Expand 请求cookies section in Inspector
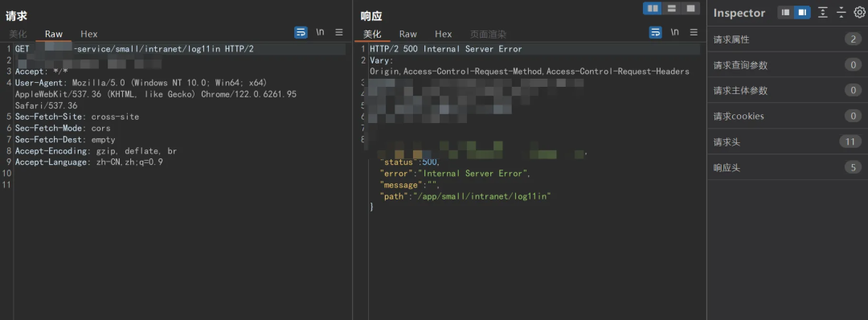This screenshot has height=320, width=868. point(788,116)
